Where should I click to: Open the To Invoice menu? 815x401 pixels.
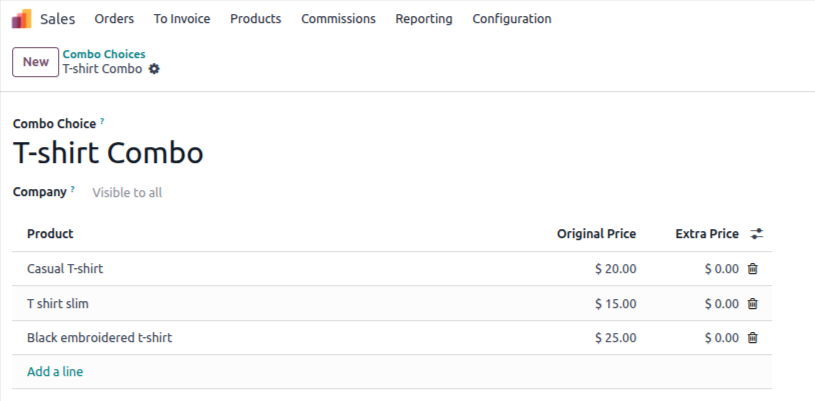click(x=182, y=19)
